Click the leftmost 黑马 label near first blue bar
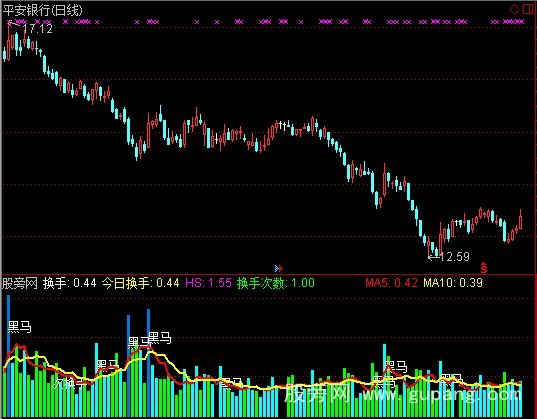Viewport: 537px width, 419px height. coord(20,327)
